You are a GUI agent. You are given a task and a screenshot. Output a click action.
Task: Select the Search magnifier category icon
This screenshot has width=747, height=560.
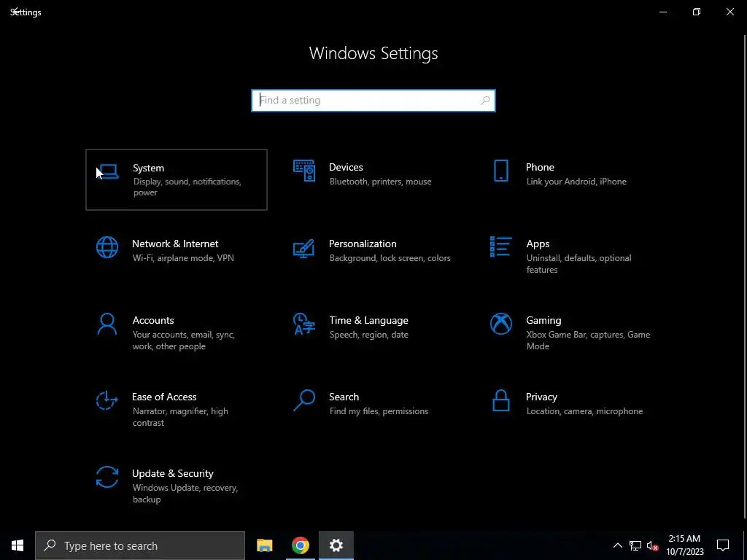pos(304,400)
